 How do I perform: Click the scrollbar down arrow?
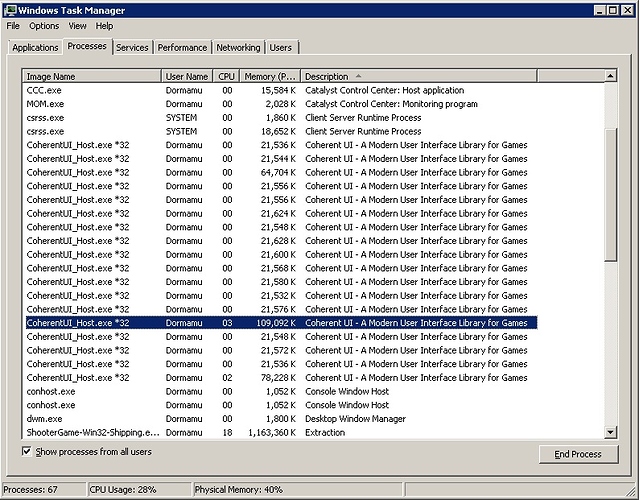click(611, 431)
